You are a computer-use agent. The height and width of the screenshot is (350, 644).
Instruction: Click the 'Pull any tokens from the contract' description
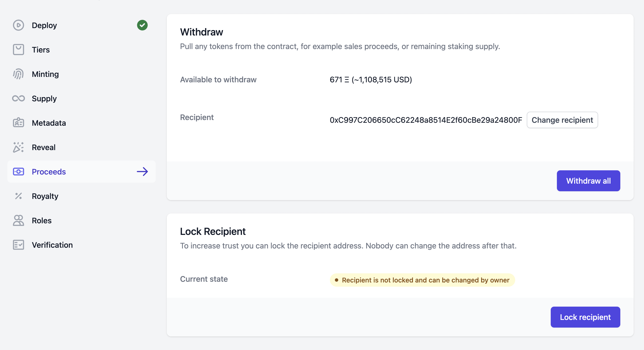pyautogui.click(x=340, y=46)
